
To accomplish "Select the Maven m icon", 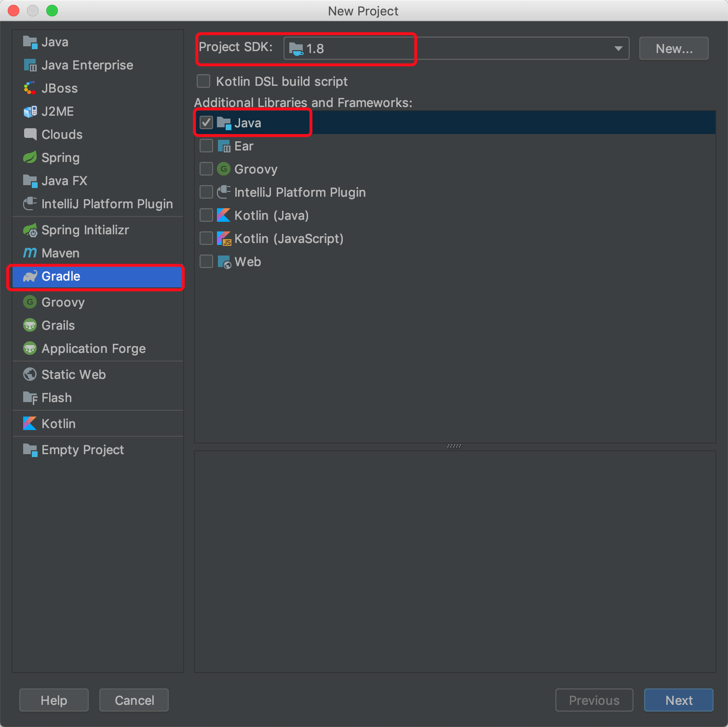I will (x=30, y=253).
